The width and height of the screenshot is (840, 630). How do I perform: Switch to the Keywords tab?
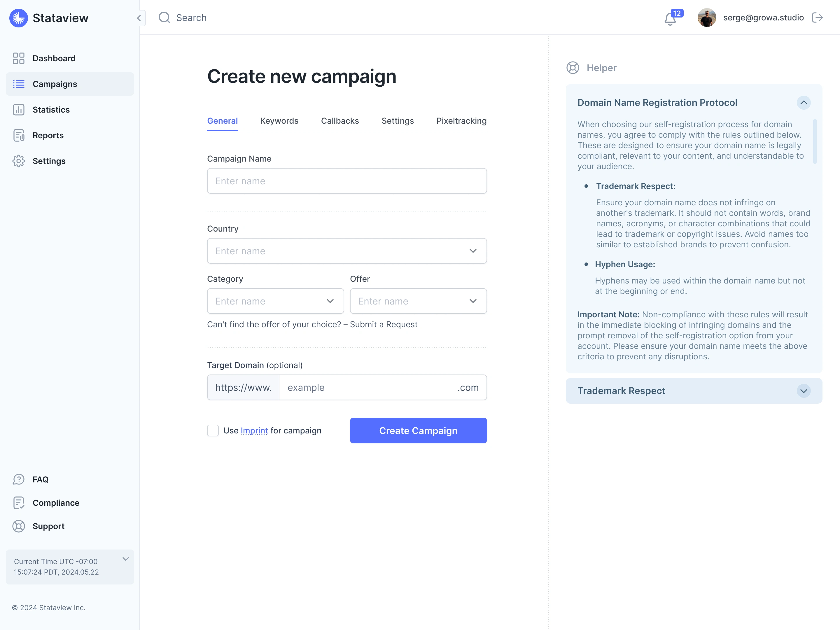pyautogui.click(x=279, y=121)
